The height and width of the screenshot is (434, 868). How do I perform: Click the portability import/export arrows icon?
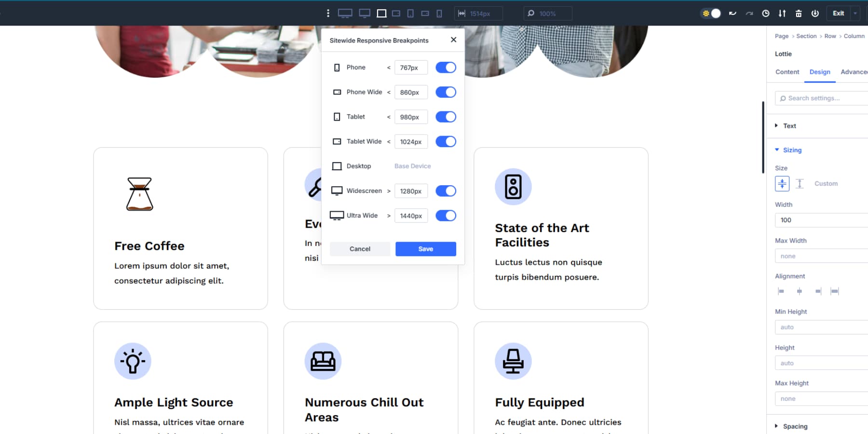pyautogui.click(x=782, y=13)
